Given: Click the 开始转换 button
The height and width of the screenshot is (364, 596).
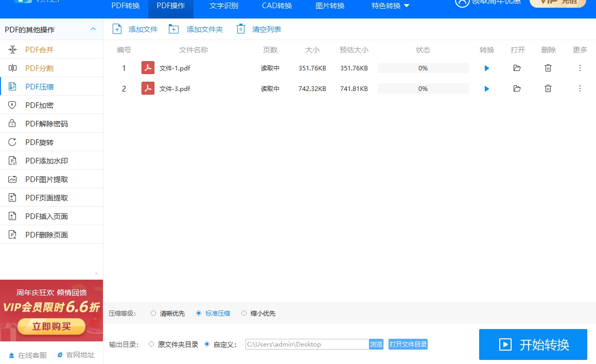Looking at the screenshot, I should tap(533, 344).
